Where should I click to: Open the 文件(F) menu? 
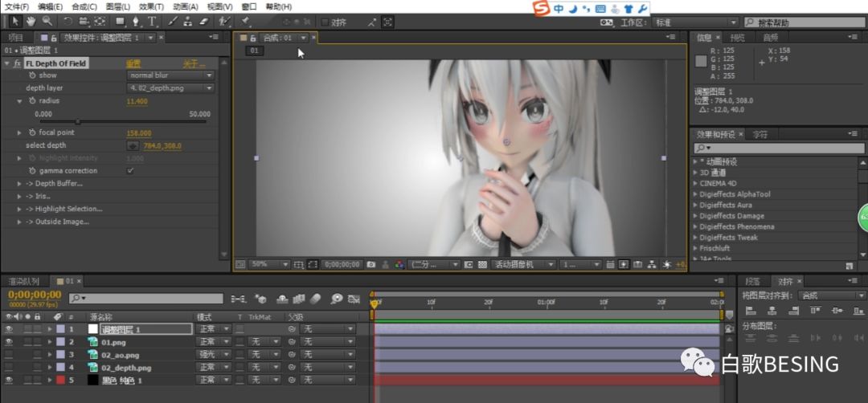click(x=17, y=7)
